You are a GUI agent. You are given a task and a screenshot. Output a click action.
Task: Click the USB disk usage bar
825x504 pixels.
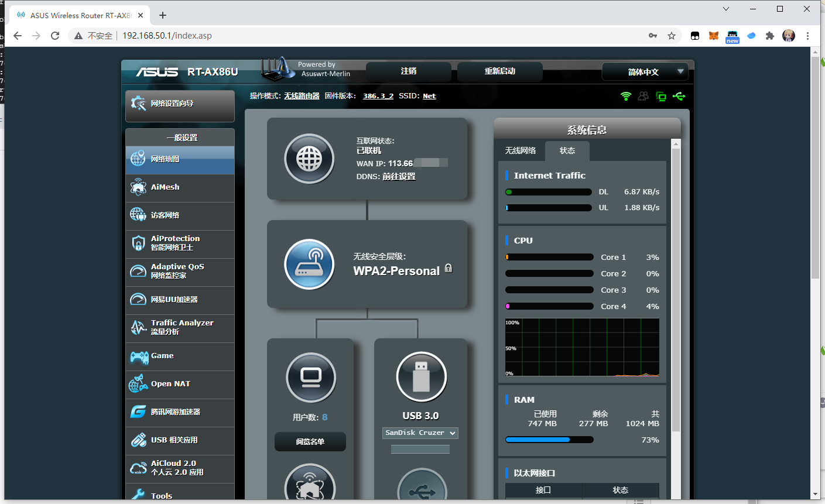pos(420,450)
